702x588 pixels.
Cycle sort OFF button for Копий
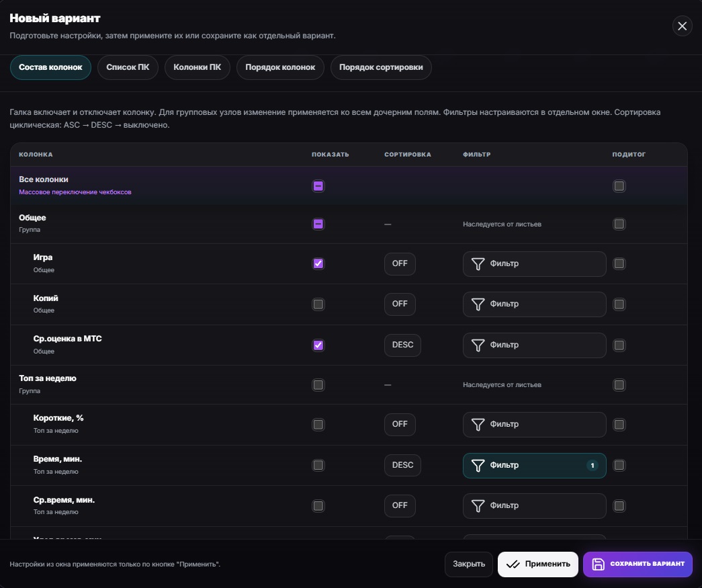tap(400, 304)
